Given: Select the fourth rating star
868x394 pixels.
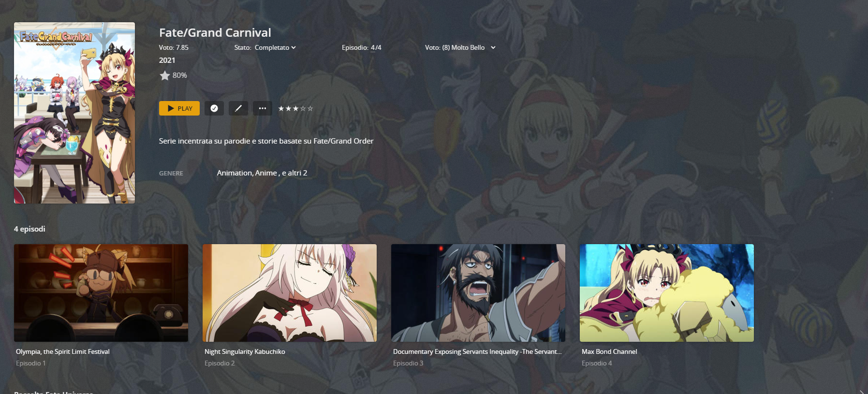Looking at the screenshot, I should coord(303,109).
